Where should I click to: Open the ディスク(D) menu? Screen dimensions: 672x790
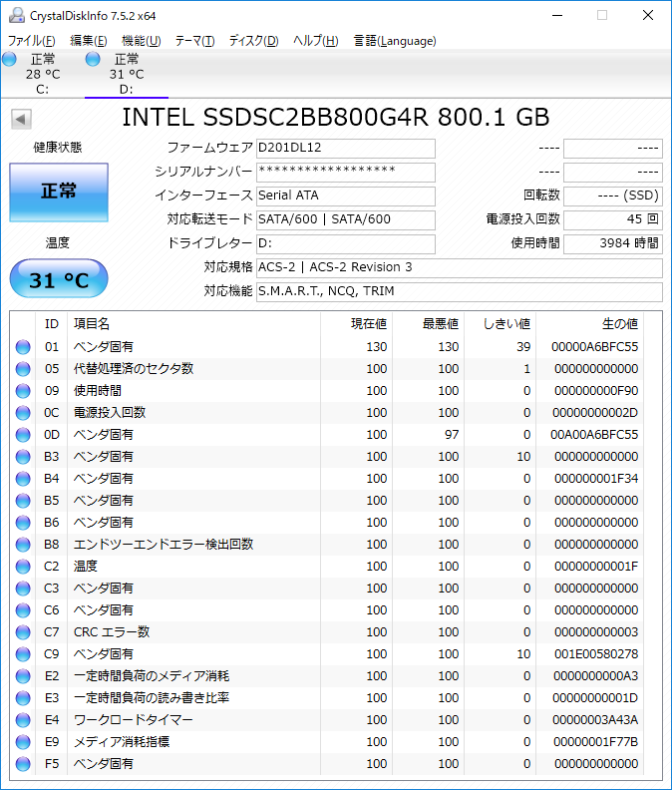[253, 41]
